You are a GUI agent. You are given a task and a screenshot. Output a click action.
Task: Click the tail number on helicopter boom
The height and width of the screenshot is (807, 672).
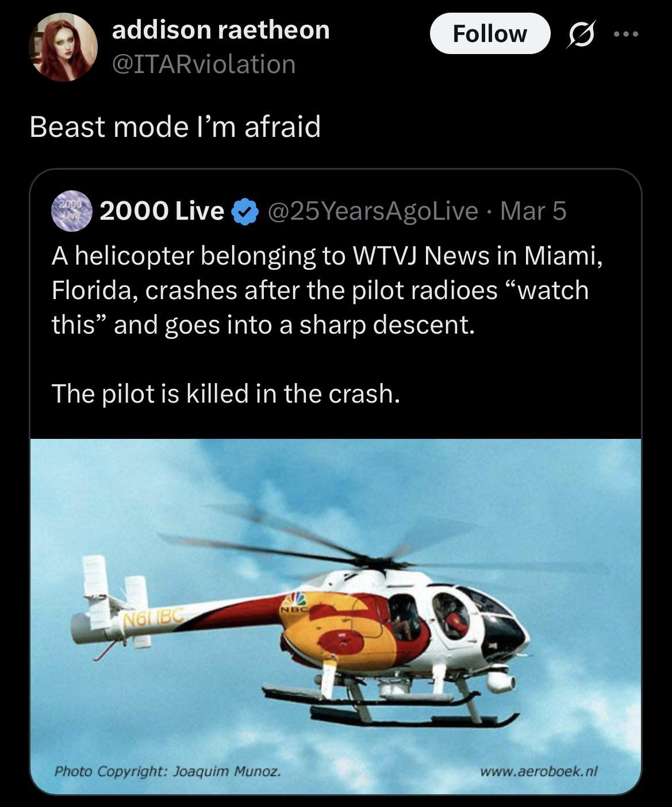pyautogui.click(x=153, y=618)
